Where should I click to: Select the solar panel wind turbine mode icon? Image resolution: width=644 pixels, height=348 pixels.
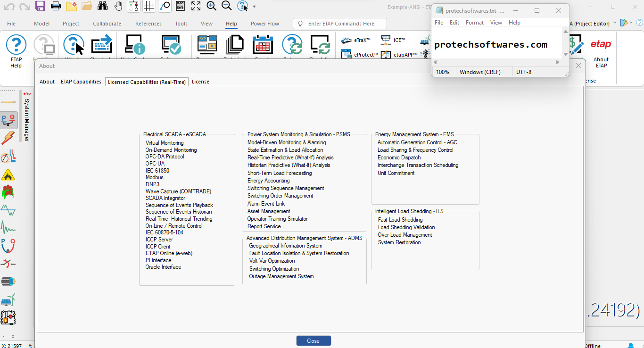[x=8, y=299]
